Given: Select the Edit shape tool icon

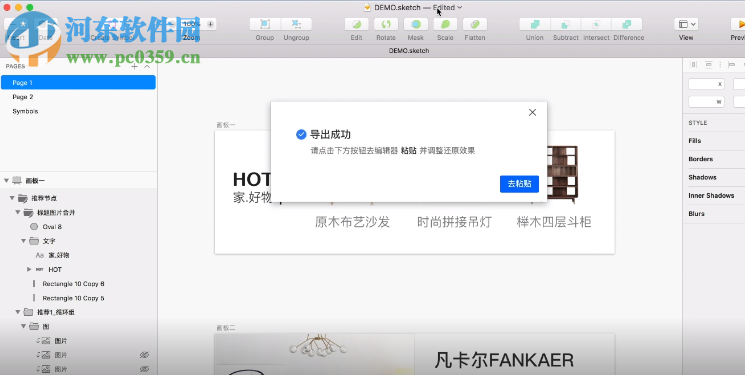Looking at the screenshot, I should click(x=356, y=24).
